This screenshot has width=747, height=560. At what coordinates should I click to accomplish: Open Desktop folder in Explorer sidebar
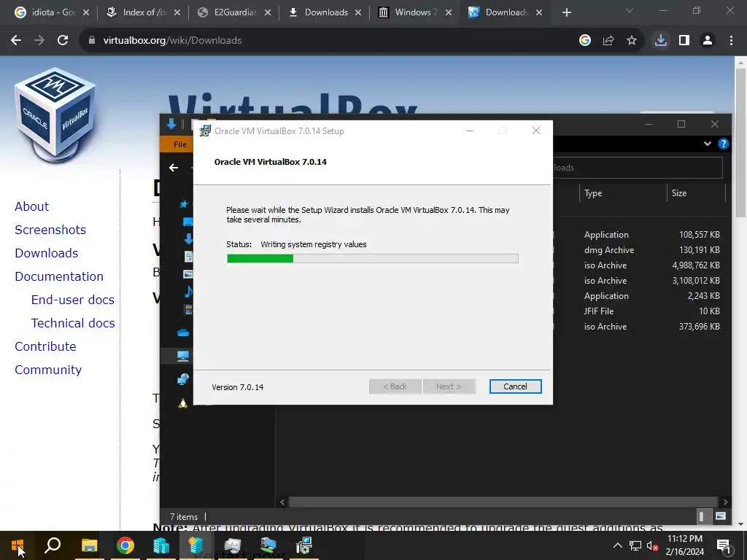[187, 222]
